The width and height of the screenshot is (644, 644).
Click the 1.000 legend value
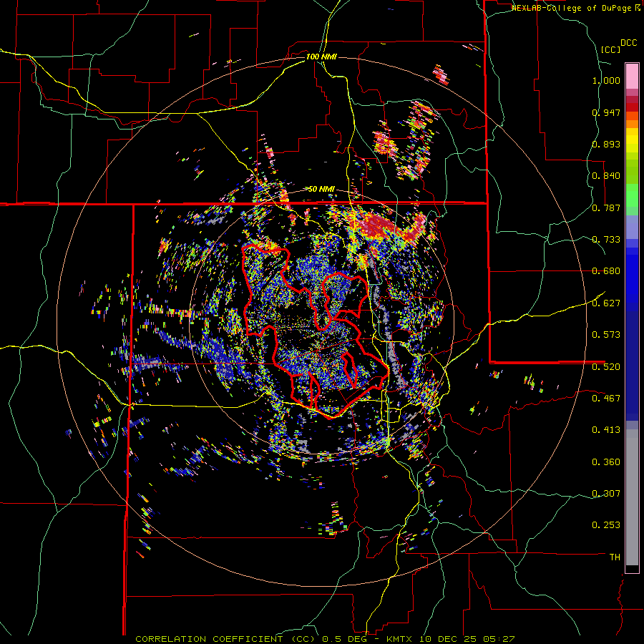(x=606, y=80)
